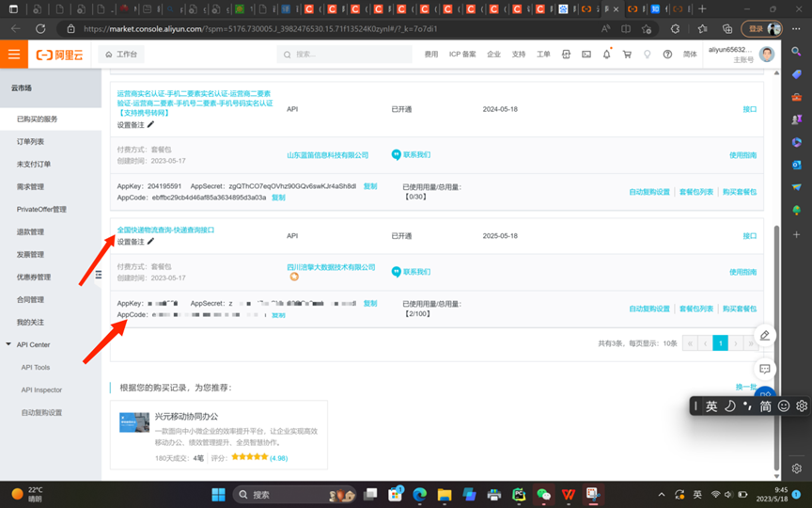The image size is (812, 508).
Task: Open the floating feedback chat icon
Action: point(764,369)
